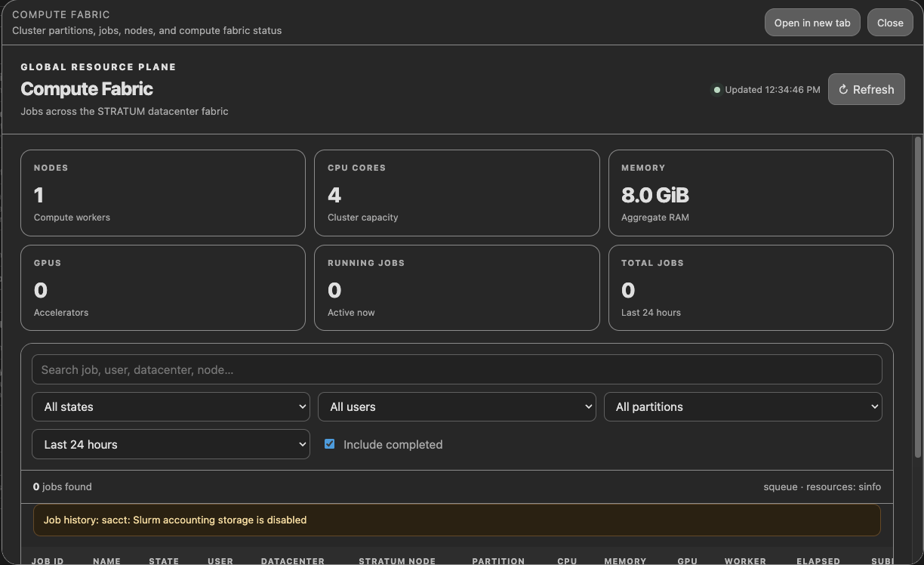Click the Compute workers caption

[x=72, y=218]
